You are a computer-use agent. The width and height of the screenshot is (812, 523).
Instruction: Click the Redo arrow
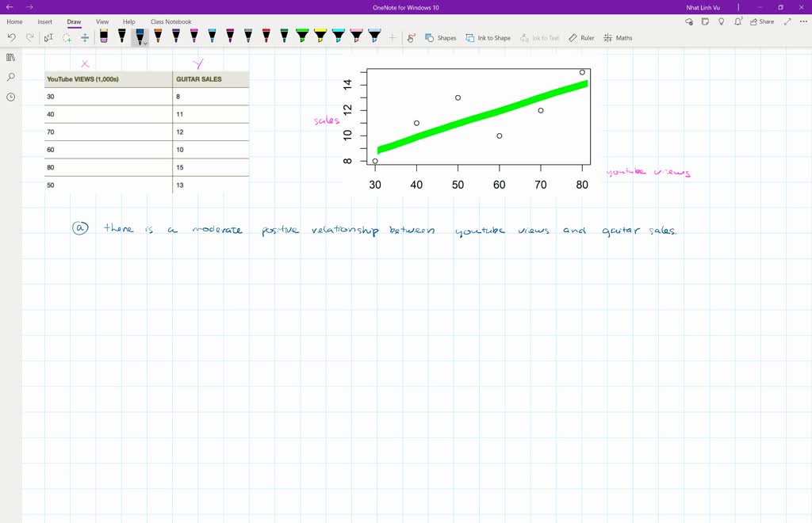point(29,37)
